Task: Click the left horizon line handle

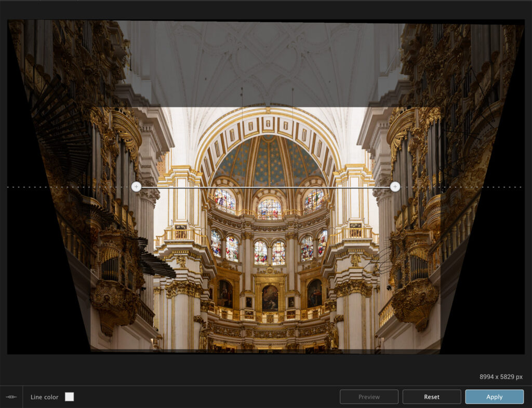Action: pyautogui.click(x=136, y=187)
